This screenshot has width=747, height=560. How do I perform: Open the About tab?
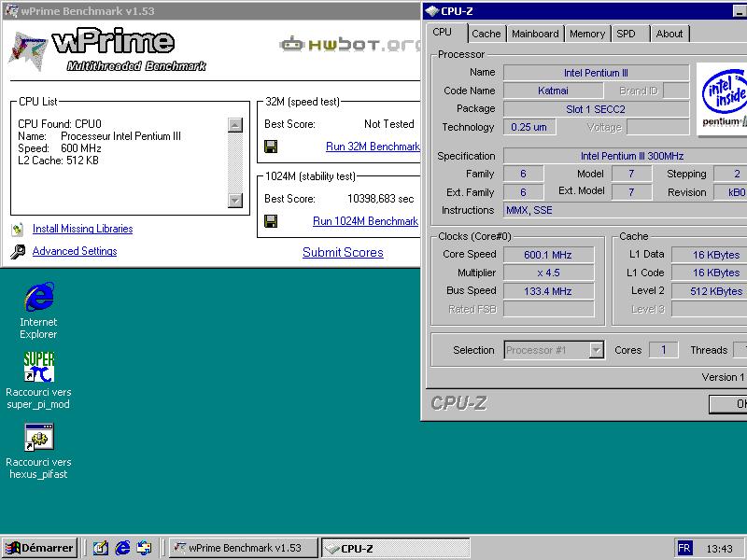(x=669, y=34)
